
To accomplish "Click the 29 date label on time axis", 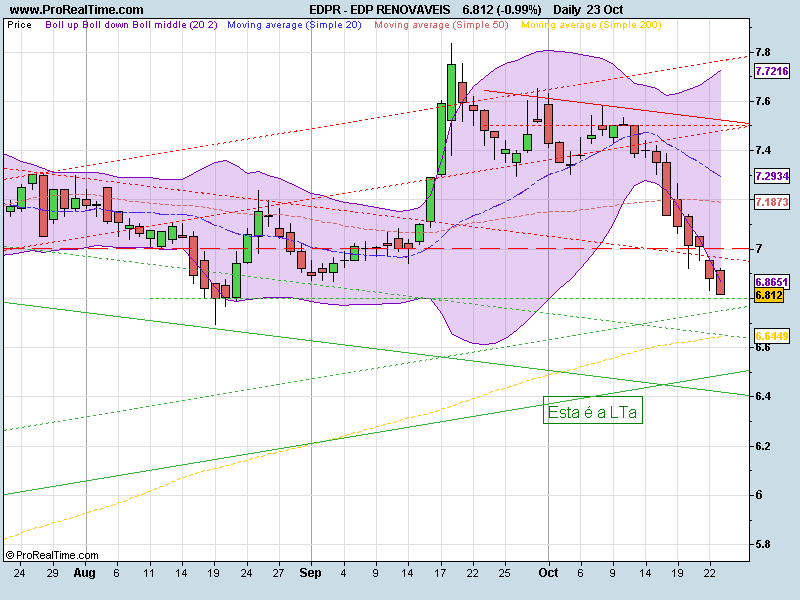I will pos(52,573).
